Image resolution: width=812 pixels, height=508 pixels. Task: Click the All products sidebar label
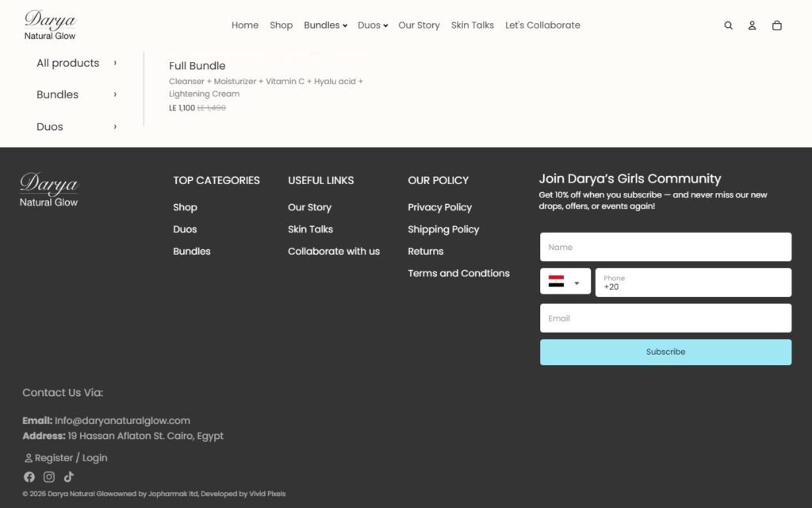tap(68, 63)
